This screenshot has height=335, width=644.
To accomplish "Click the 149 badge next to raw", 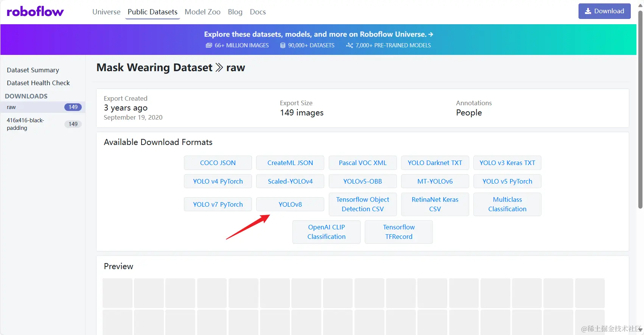I will point(73,107).
